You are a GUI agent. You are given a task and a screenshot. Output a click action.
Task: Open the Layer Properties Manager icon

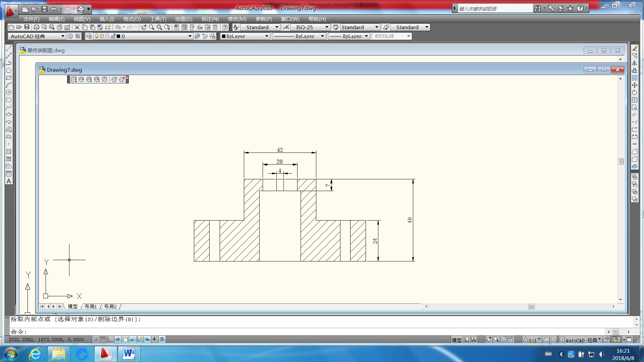pyautogui.click(x=89, y=36)
